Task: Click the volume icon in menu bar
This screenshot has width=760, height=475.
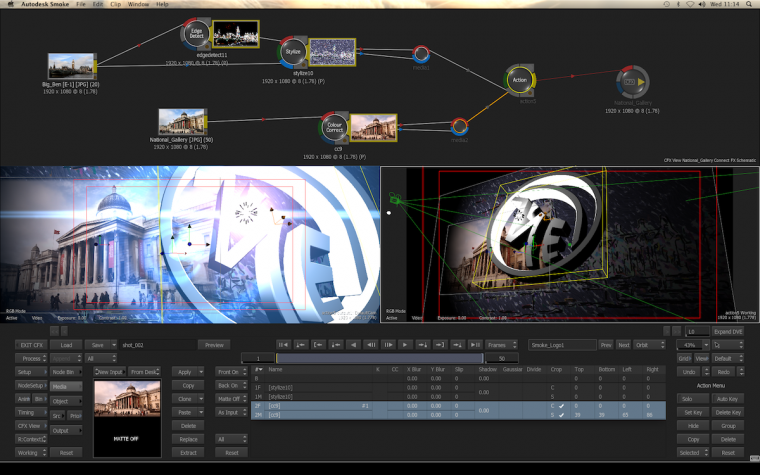Action: (702, 4)
